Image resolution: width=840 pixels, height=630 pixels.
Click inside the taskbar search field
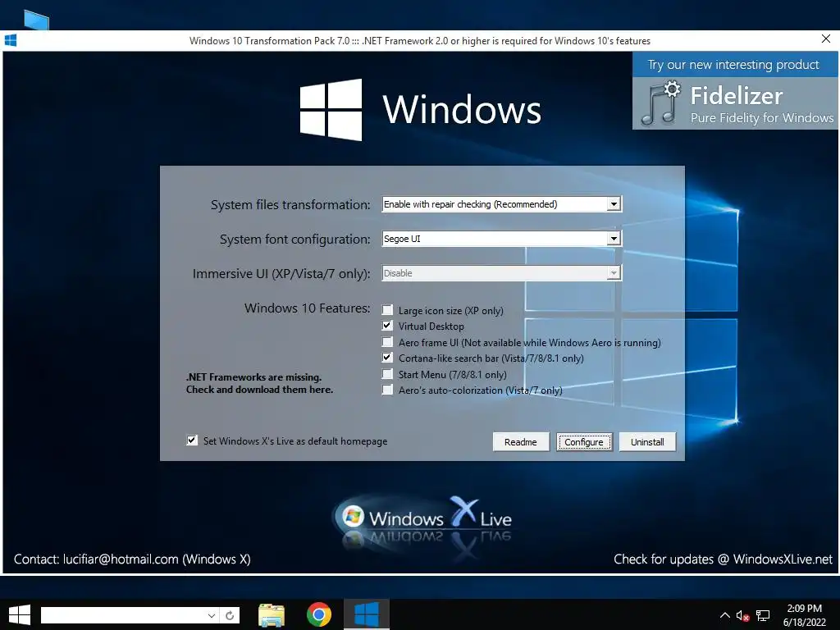[125, 615]
